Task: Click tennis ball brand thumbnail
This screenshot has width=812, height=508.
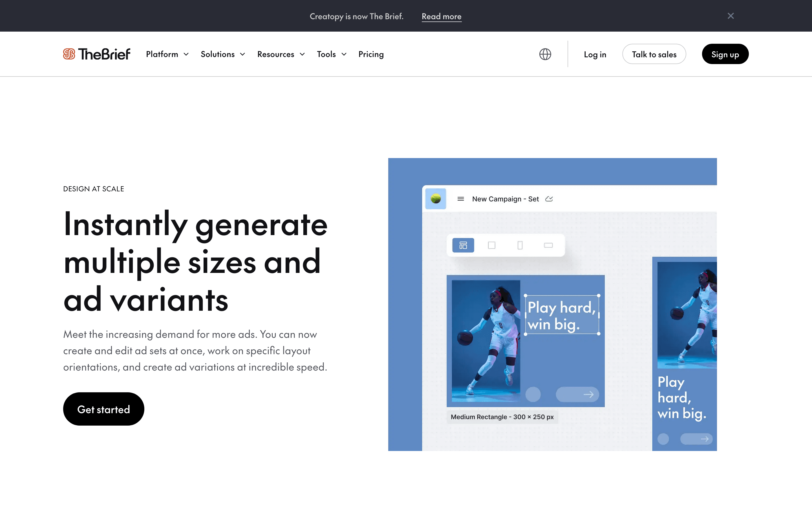Action: (436, 199)
